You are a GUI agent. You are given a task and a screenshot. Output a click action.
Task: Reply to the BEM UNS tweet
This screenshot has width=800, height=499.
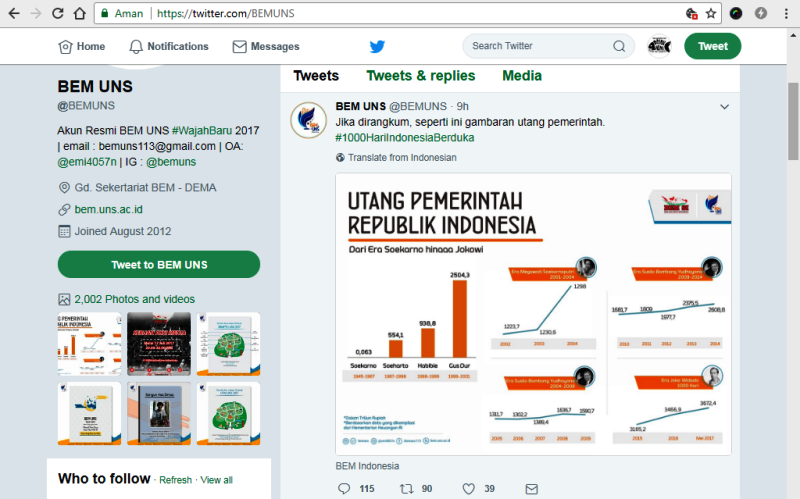point(344,488)
